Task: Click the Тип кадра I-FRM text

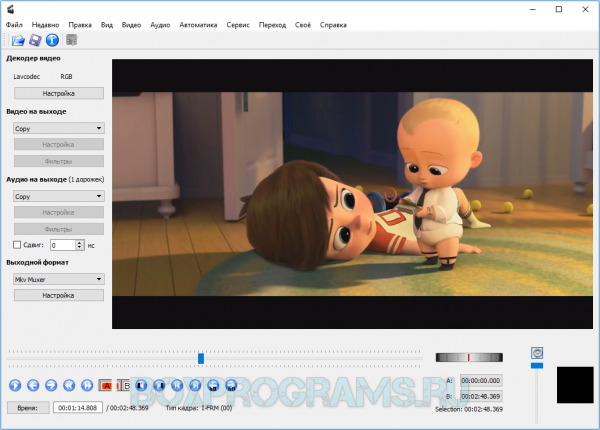Action: 199,408
